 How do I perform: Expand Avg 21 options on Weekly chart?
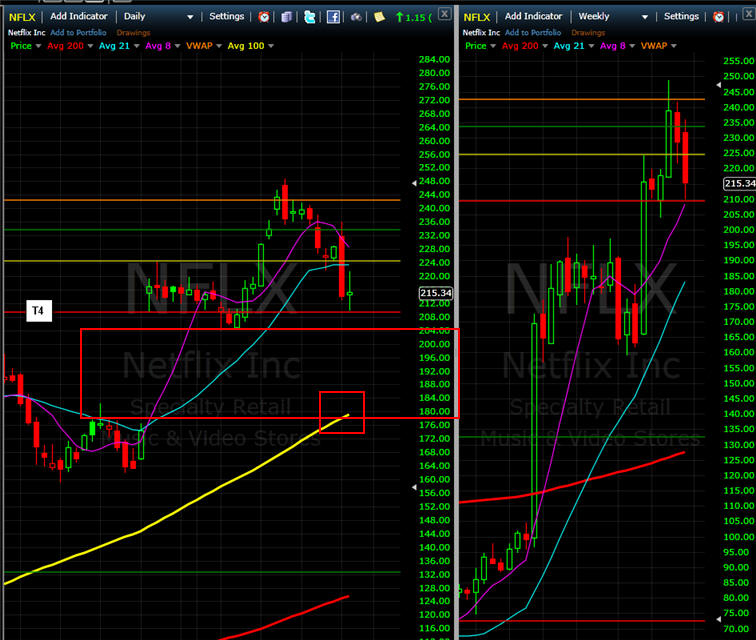coord(591,46)
